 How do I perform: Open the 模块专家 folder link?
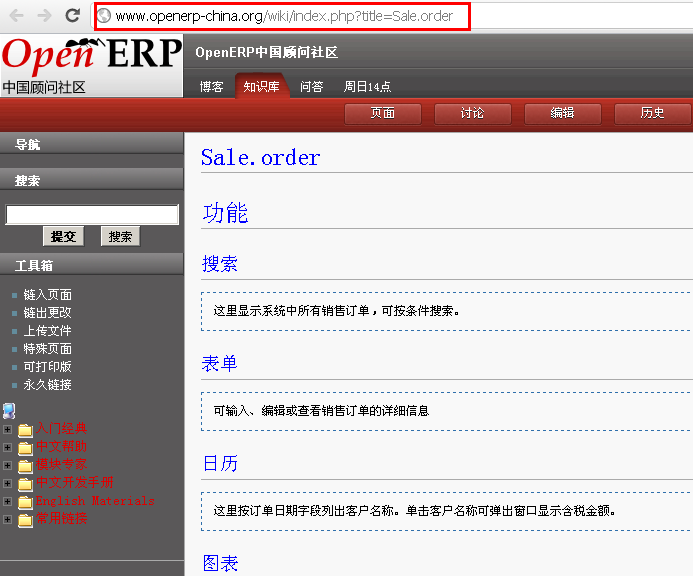(x=61, y=465)
